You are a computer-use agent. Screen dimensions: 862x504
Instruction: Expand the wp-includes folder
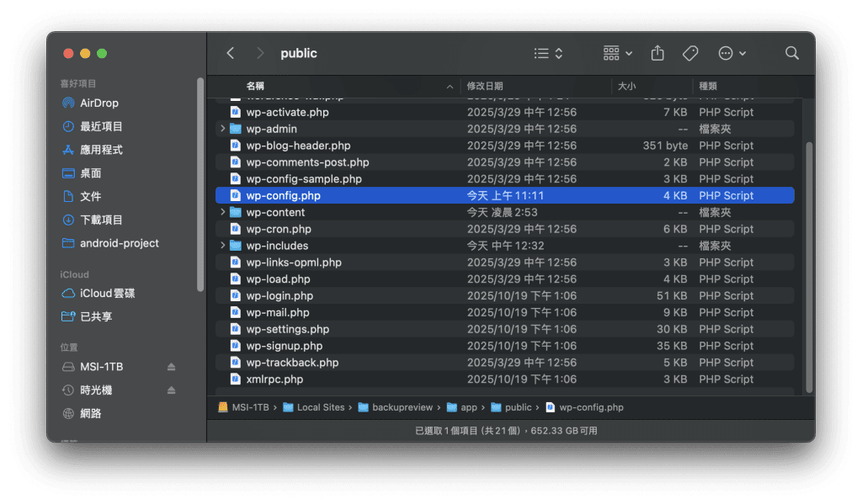(x=222, y=246)
